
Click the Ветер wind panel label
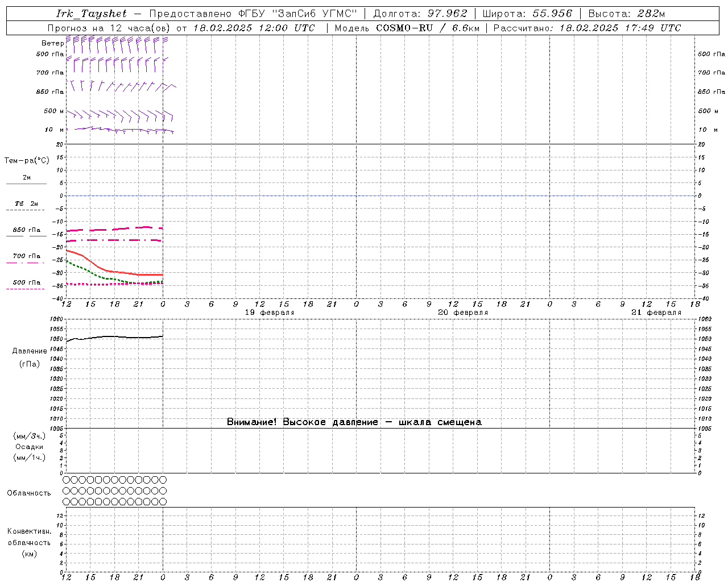click(x=53, y=43)
